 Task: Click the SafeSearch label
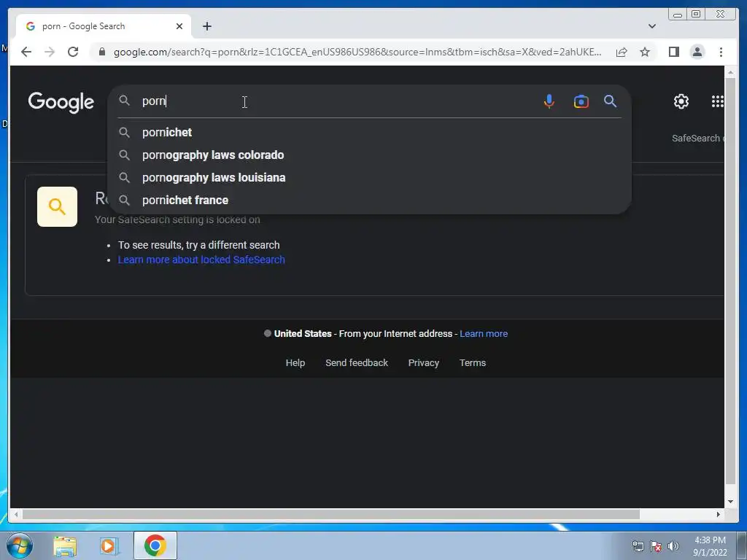(697, 138)
